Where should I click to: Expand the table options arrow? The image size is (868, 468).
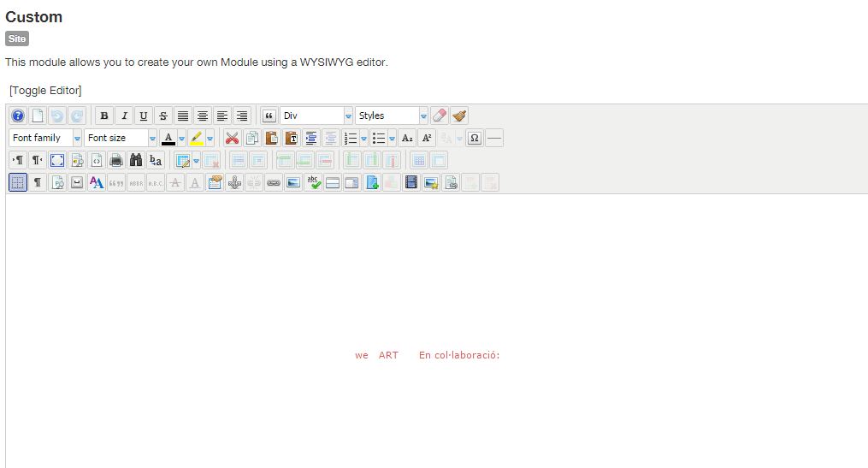[196, 161]
